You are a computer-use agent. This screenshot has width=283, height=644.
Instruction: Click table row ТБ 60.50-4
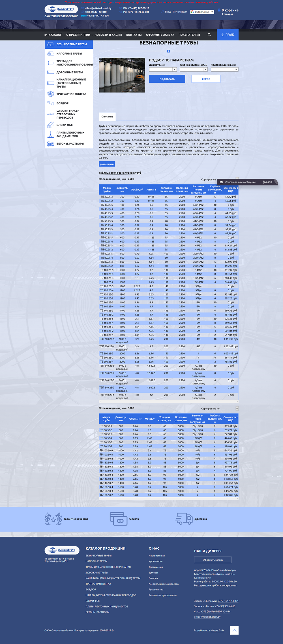tap(169, 426)
